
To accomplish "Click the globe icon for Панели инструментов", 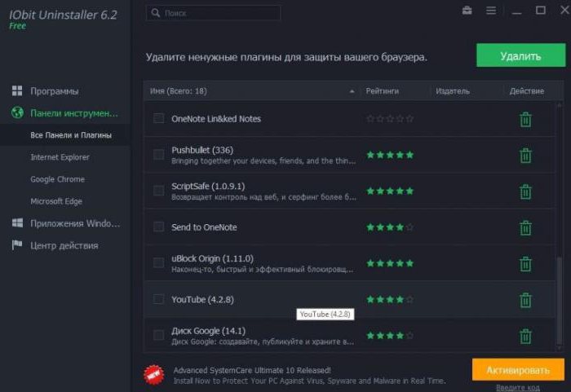I will point(17,112).
